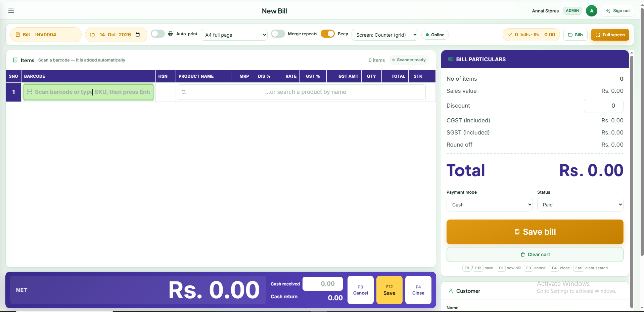Open the hamburger navigation menu
644x312 pixels.
[x=11, y=11]
